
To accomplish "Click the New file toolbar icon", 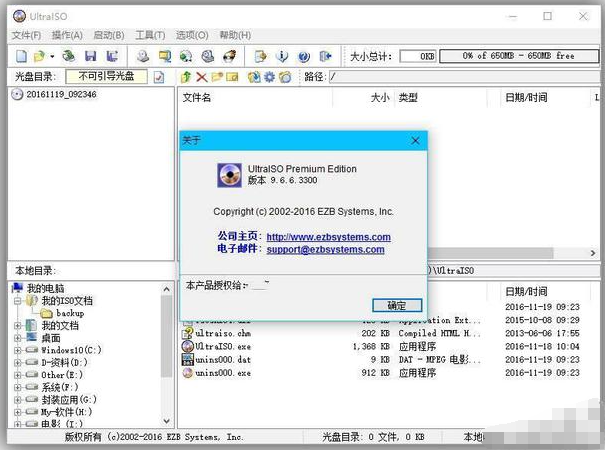I will pyautogui.click(x=21, y=56).
